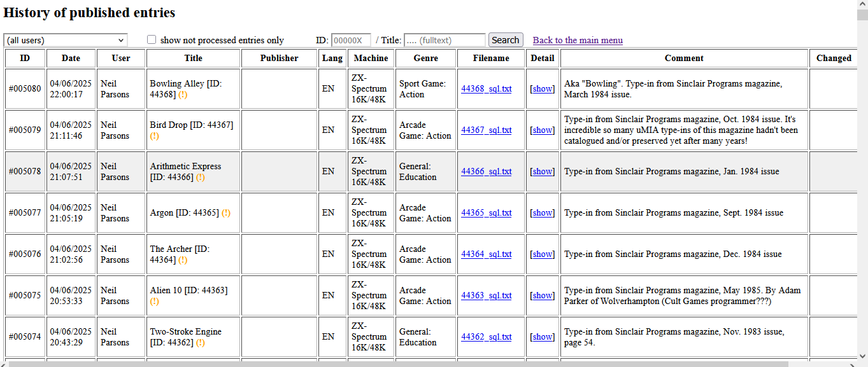Open the all users dropdown

[66, 40]
